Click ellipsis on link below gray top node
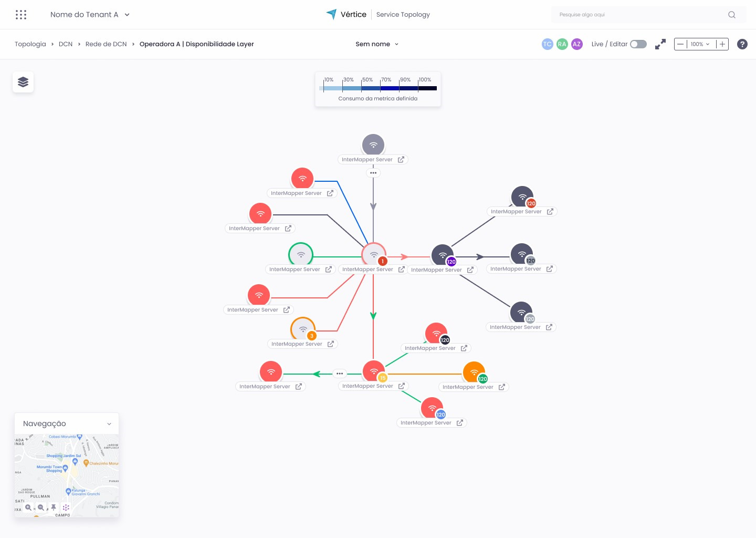This screenshot has width=756, height=538. [373, 173]
